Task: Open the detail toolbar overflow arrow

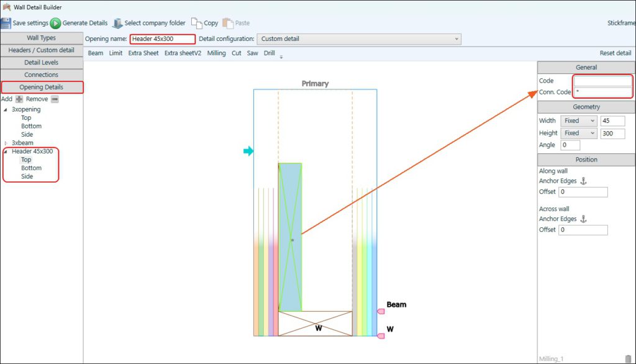Action: 281,57
